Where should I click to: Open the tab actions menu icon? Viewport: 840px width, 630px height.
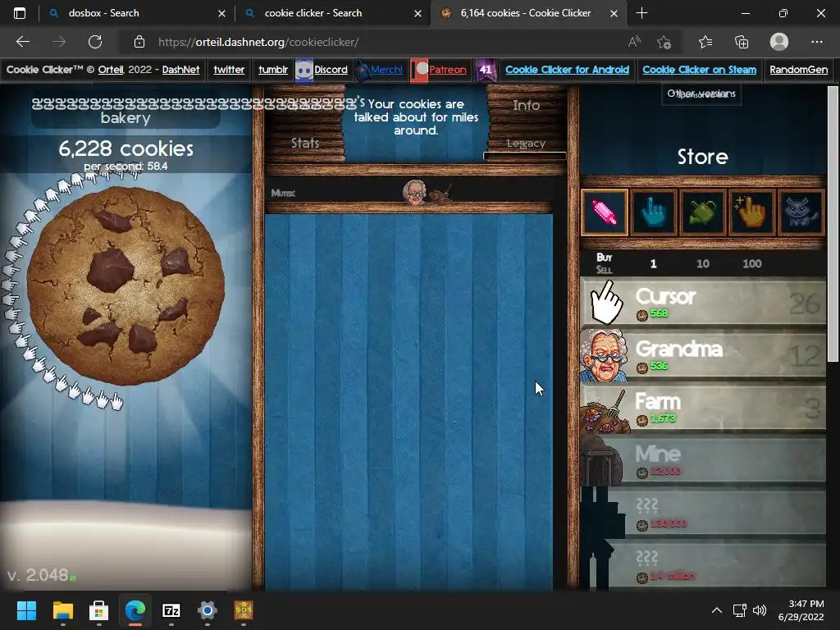pos(20,13)
